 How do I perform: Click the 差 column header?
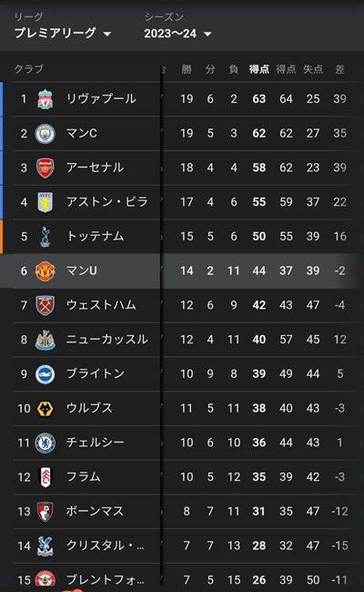point(339,69)
